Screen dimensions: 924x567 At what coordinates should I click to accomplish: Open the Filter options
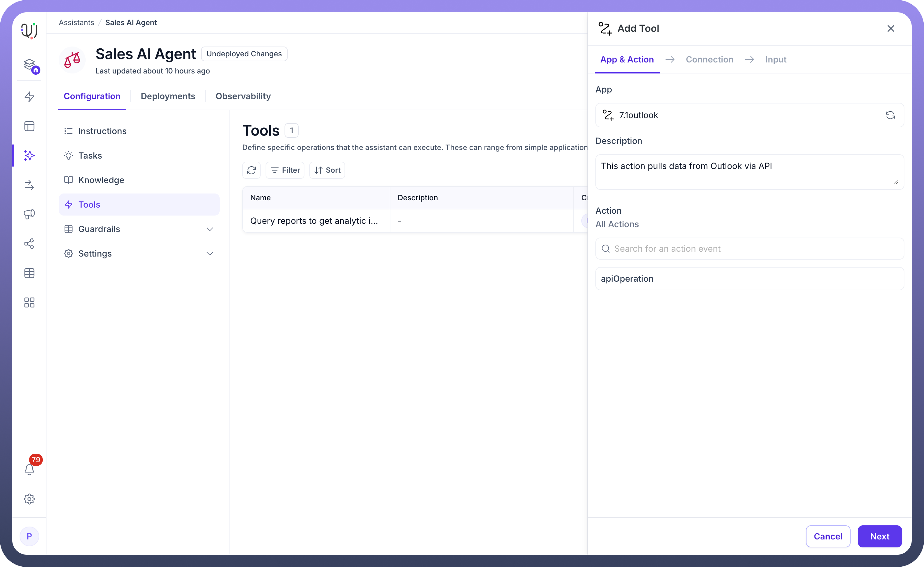pos(285,170)
